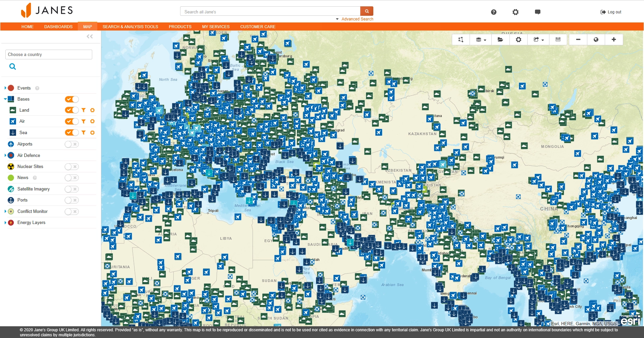Click the Energy Layers label
The width and height of the screenshot is (644, 338).
(31, 222)
